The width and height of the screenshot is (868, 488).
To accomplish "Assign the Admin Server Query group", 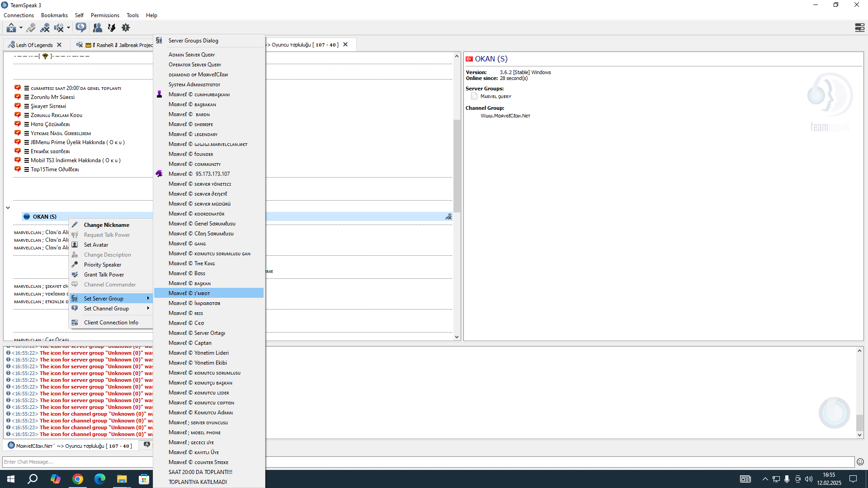I will (209, 55).
